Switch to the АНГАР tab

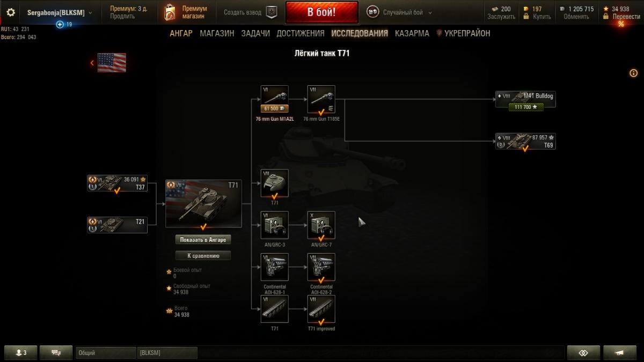[x=181, y=33]
